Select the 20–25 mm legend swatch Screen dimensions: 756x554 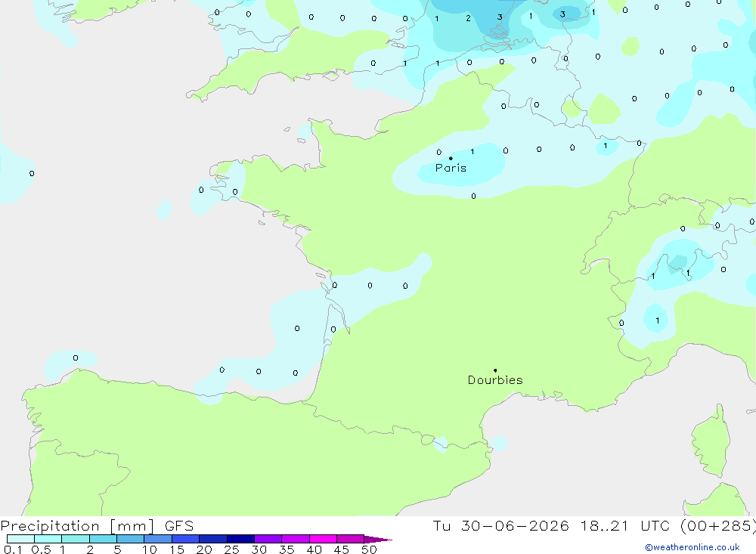pyautogui.click(x=213, y=539)
